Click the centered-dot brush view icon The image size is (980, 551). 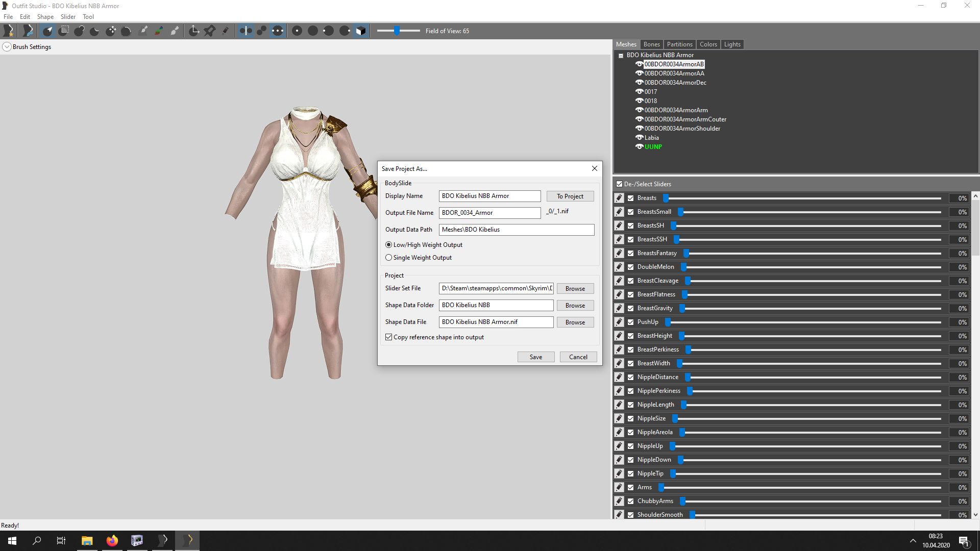click(x=297, y=31)
